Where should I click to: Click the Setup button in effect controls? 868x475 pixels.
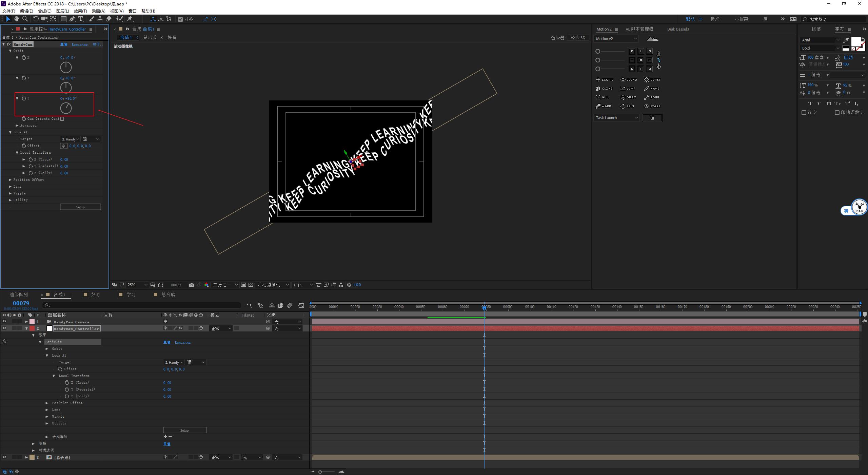[x=80, y=207]
